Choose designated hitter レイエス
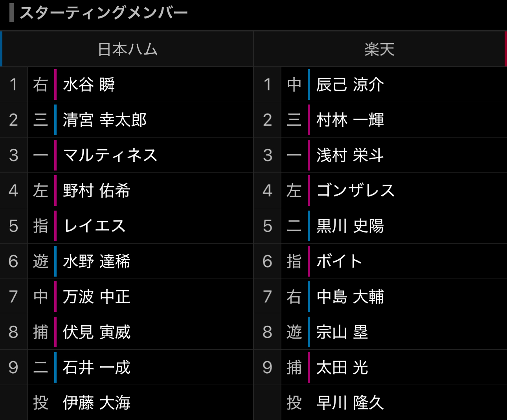This screenshot has height=420, width=507. 94,226
